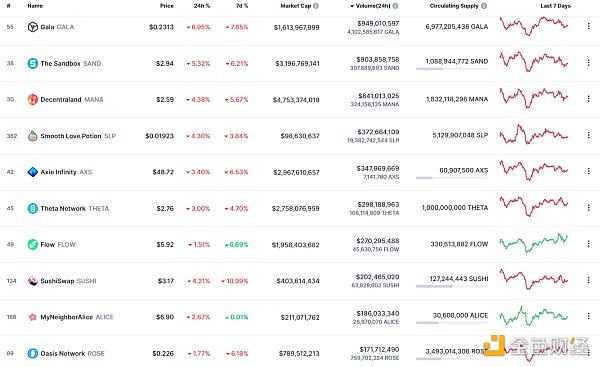Screen dimensions: 600x367
Task: Open the info icon beside Circulating Supply
Action: point(484,6)
